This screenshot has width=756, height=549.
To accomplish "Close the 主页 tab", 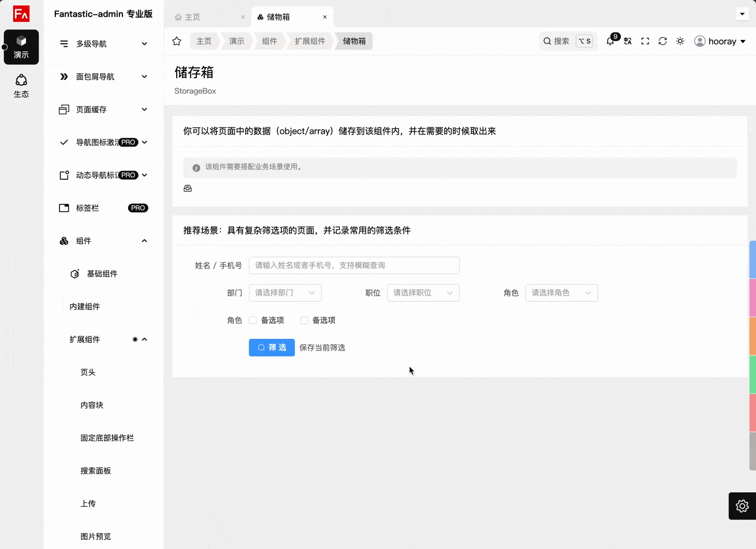I will tap(243, 17).
